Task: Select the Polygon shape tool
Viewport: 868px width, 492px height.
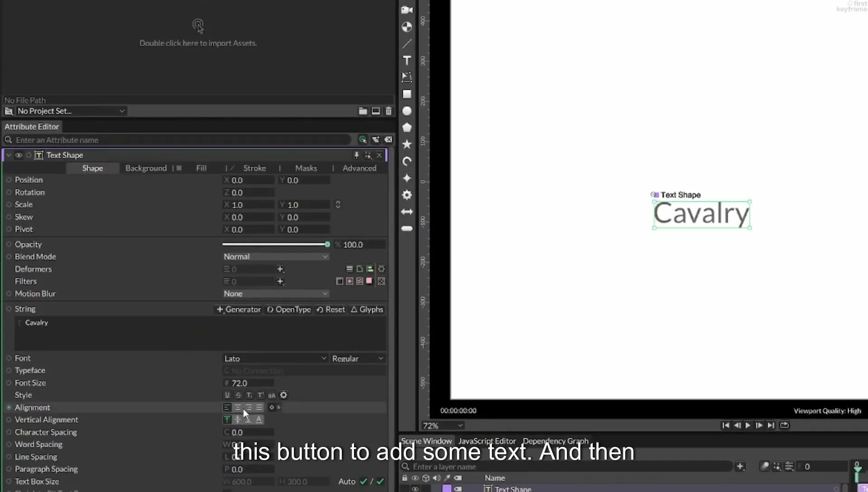Action: tap(407, 128)
